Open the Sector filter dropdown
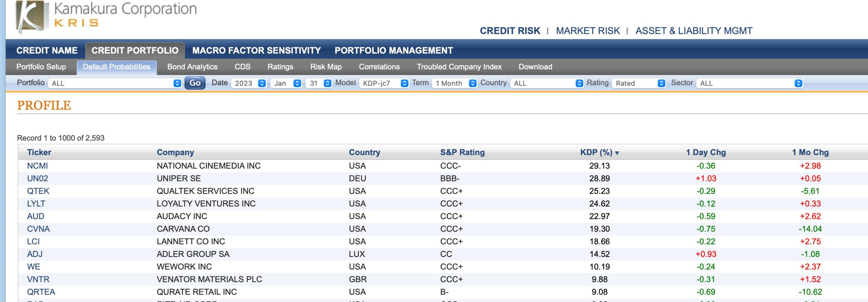868x302 pixels. [x=750, y=83]
